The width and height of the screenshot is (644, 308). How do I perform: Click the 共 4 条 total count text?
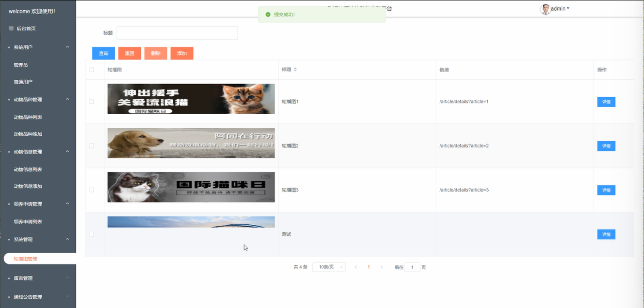[300, 267]
